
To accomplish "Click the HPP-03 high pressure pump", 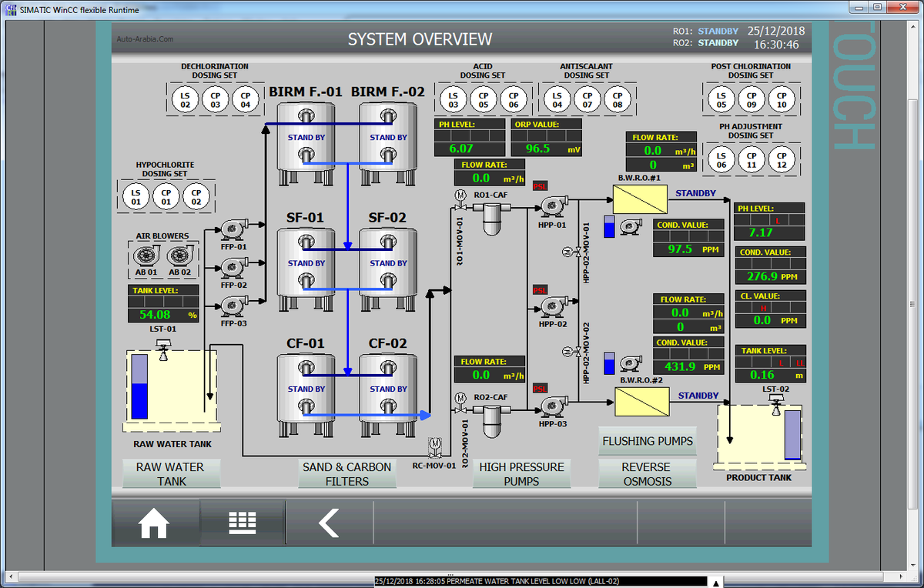I will coord(552,407).
